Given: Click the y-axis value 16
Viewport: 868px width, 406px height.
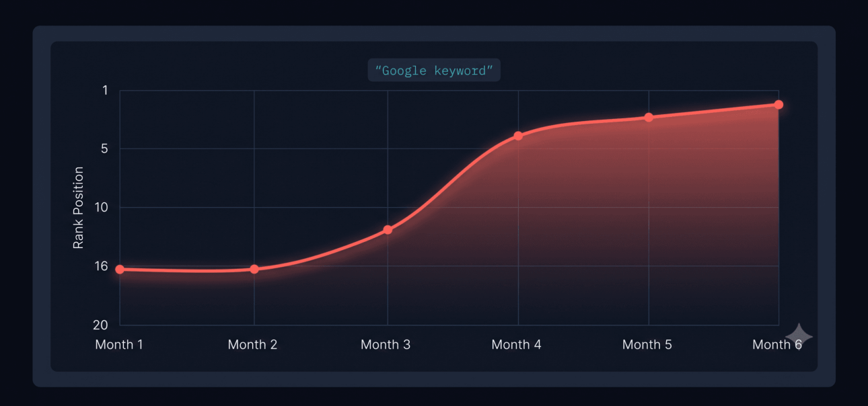Looking at the screenshot, I should pyautogui.click(x=101, y=266).
